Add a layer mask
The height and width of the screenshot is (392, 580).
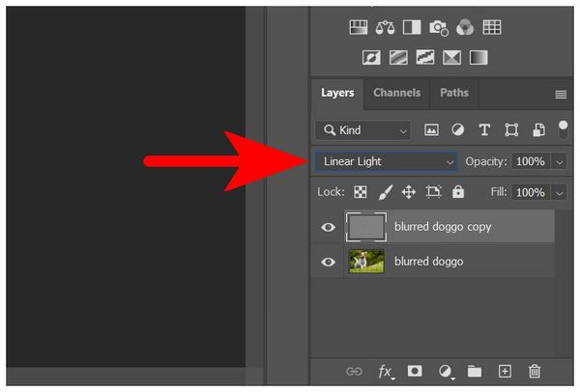415,371
